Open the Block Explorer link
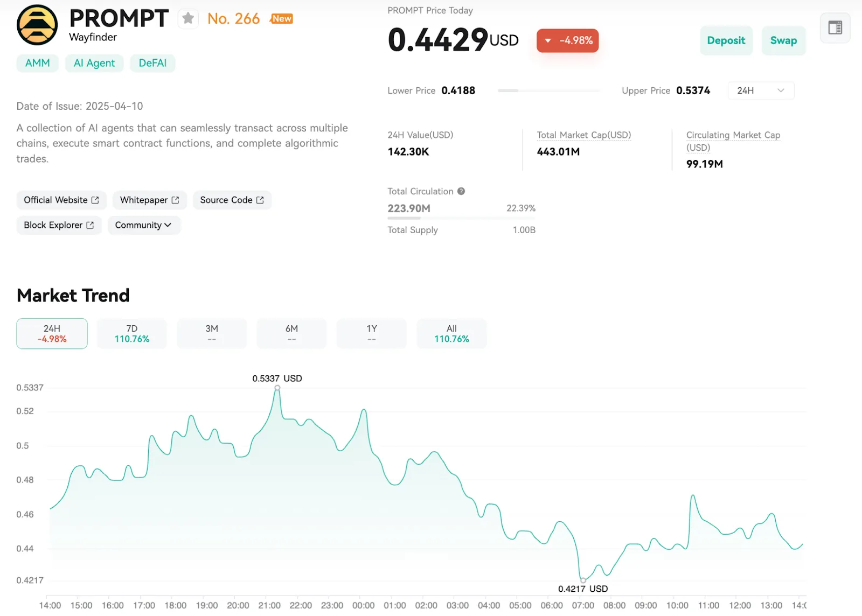 [x=59, y=225]
